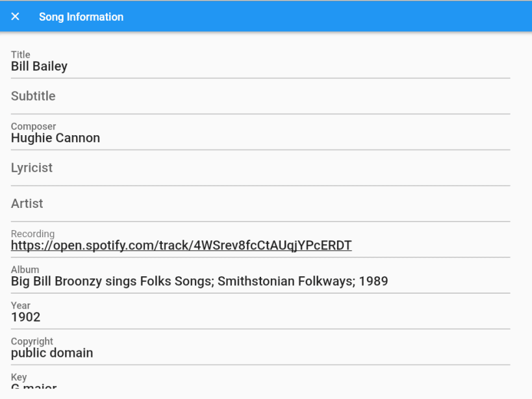532x399 pixels.
Task: Click the small Composer field label
Action: (34, 127)
